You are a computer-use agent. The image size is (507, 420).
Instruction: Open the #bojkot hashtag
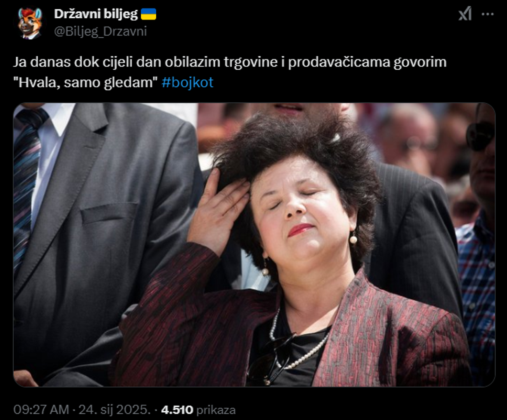[187, 82]
